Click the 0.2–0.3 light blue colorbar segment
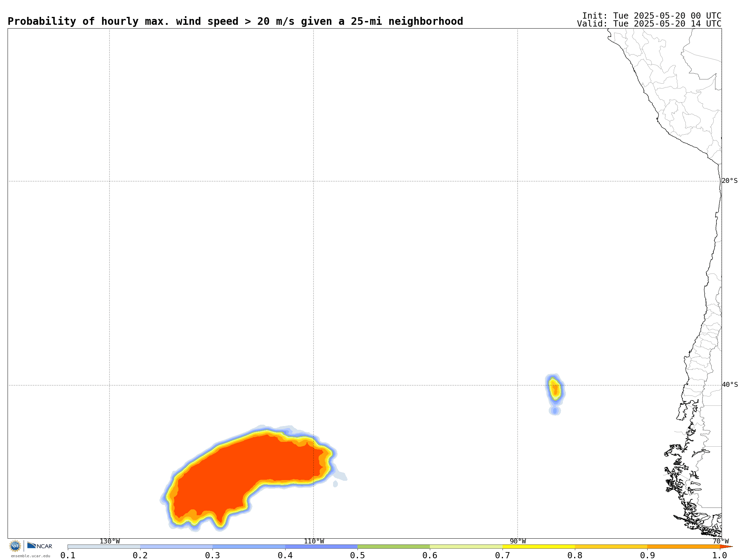 click(176, 547)
